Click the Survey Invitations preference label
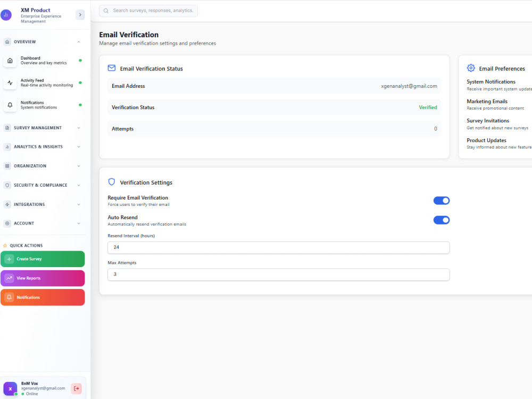The height and width of the screenshot is (399, 532). (x=488, y=121)
